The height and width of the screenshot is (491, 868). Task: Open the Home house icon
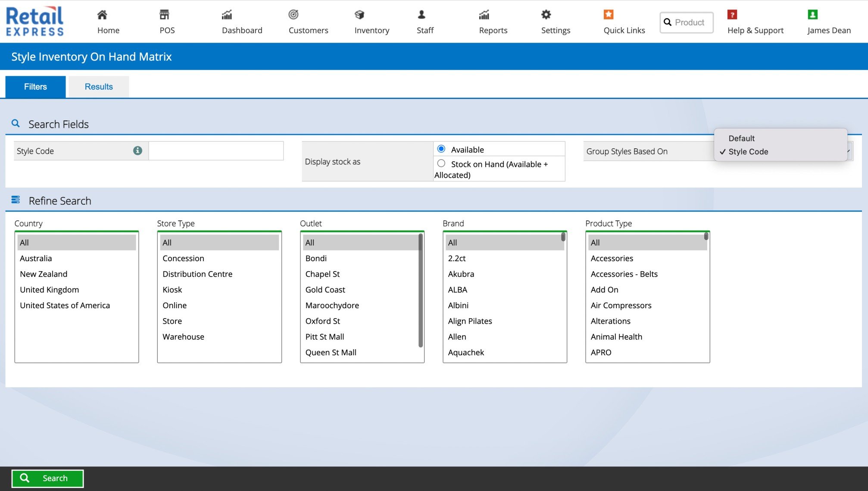coord(102,15)
